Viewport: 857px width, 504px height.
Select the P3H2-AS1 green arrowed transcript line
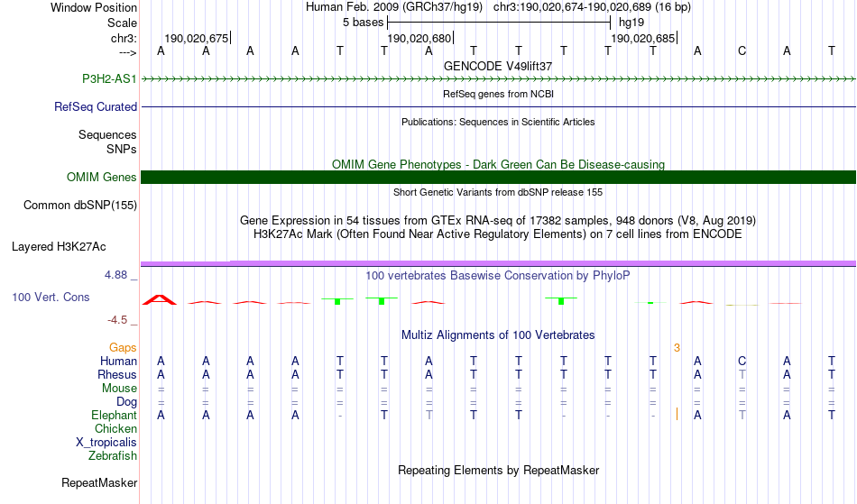(499, 79)
